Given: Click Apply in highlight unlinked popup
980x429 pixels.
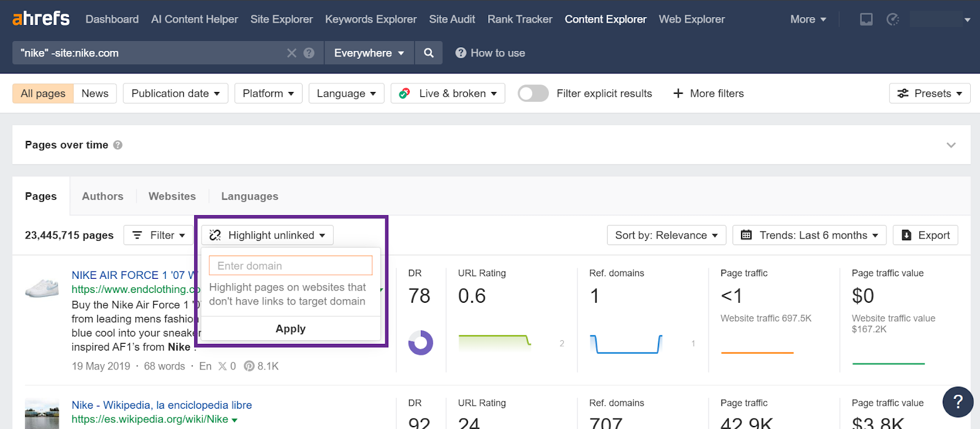Looking at the screenshot, I should click(291, 328).
